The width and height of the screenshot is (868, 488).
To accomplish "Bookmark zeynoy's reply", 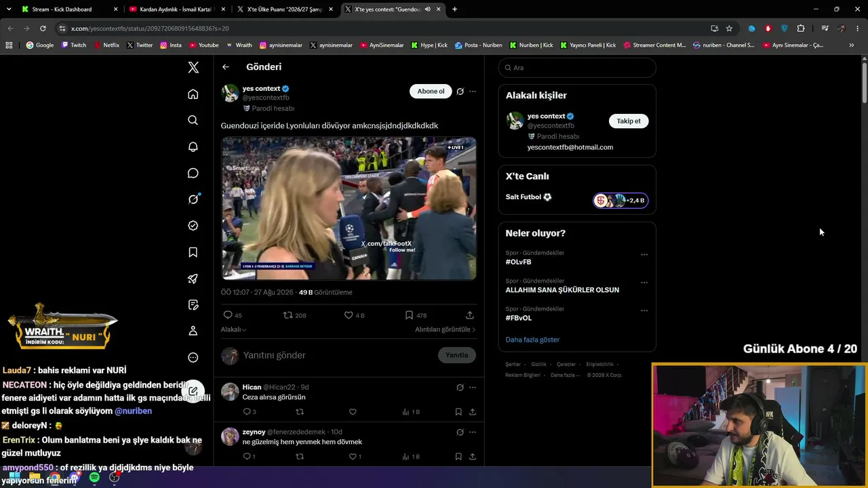I will click(x=458, y=457).
